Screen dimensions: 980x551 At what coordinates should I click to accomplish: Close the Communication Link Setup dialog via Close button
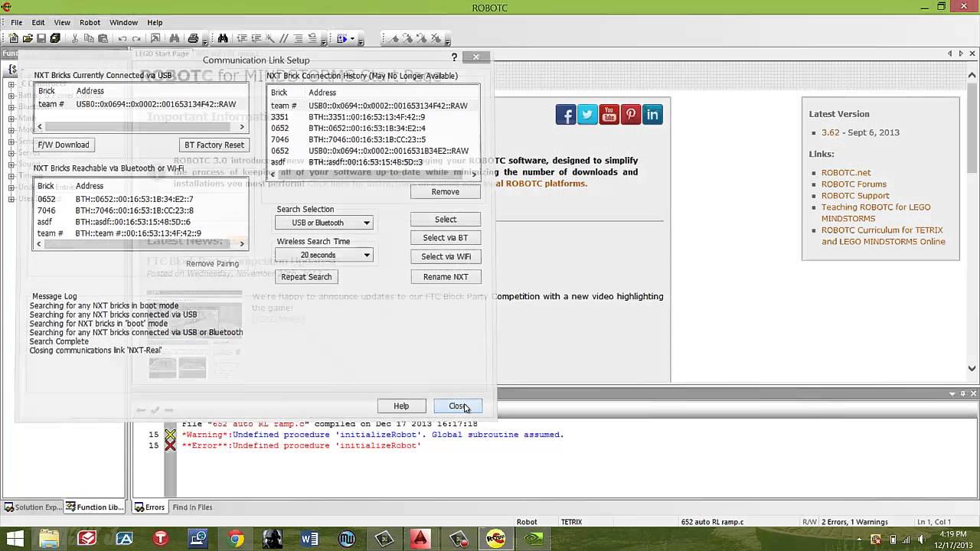(x=458, y=406)
